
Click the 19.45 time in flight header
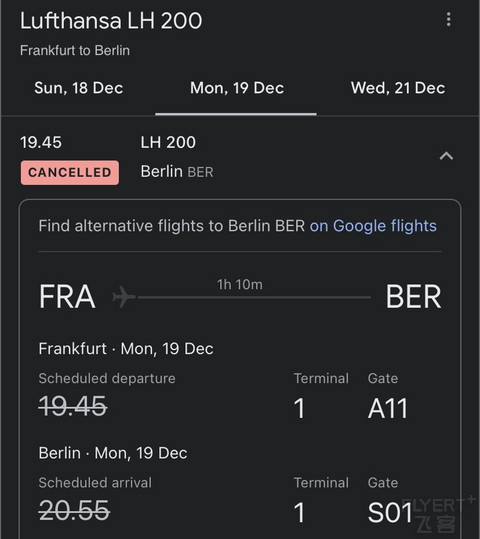(x=41, y=142)
